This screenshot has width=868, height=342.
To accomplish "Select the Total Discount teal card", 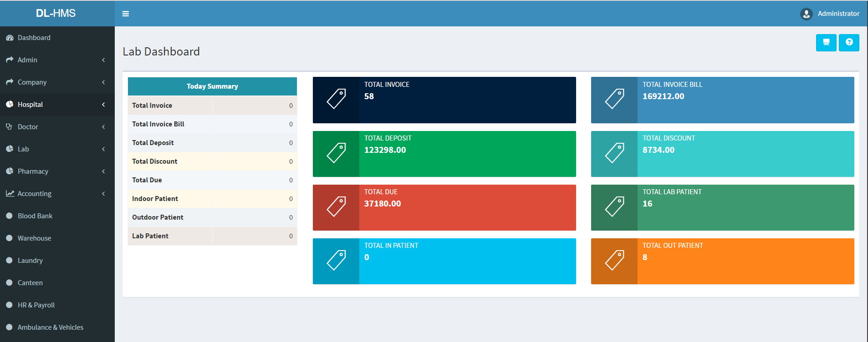I will click(x=722, y=154).
